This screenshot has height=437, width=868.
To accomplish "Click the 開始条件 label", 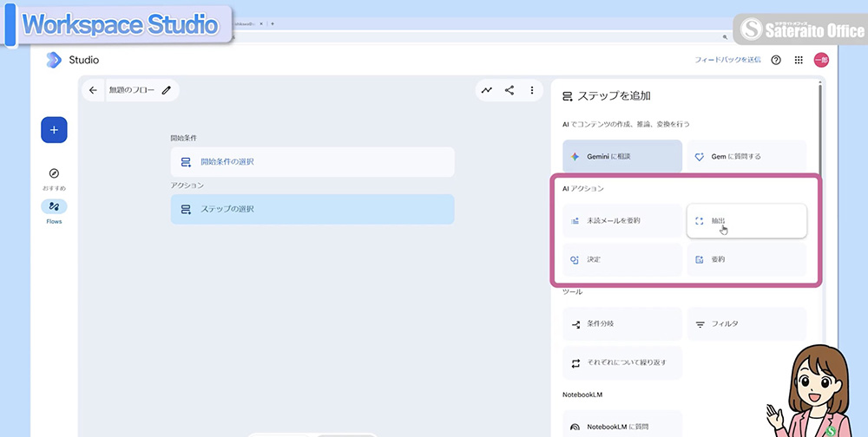I will pos(183,138).
